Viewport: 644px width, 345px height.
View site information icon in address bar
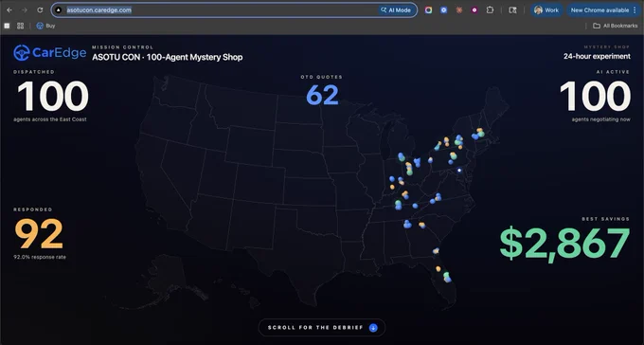[59, 9]
